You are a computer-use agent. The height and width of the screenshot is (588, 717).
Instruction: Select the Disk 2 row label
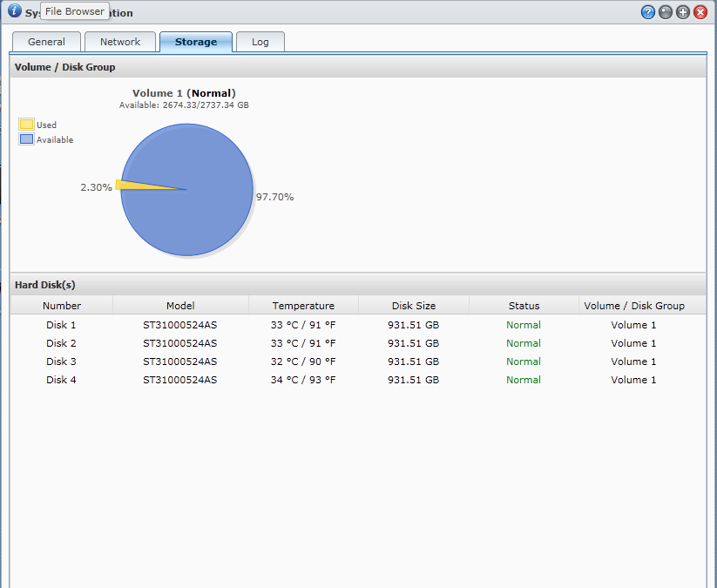pos(61,343)
